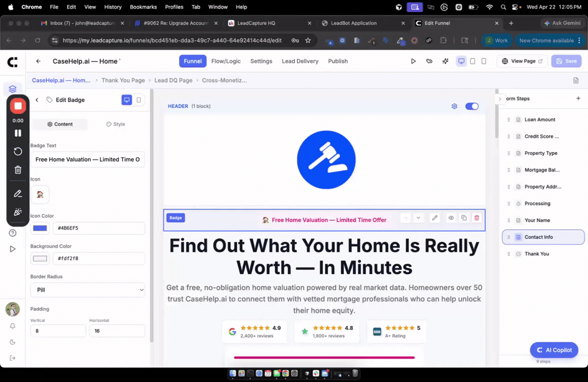
Task: Click the logout icon in left sidebar
Action: 13,358
